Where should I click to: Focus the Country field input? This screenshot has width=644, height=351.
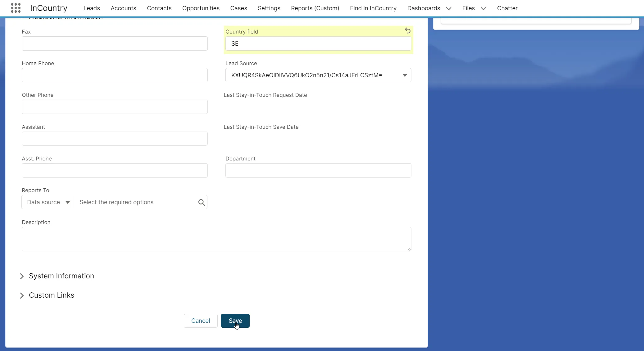pyautogui.click(x=318, y=43)
